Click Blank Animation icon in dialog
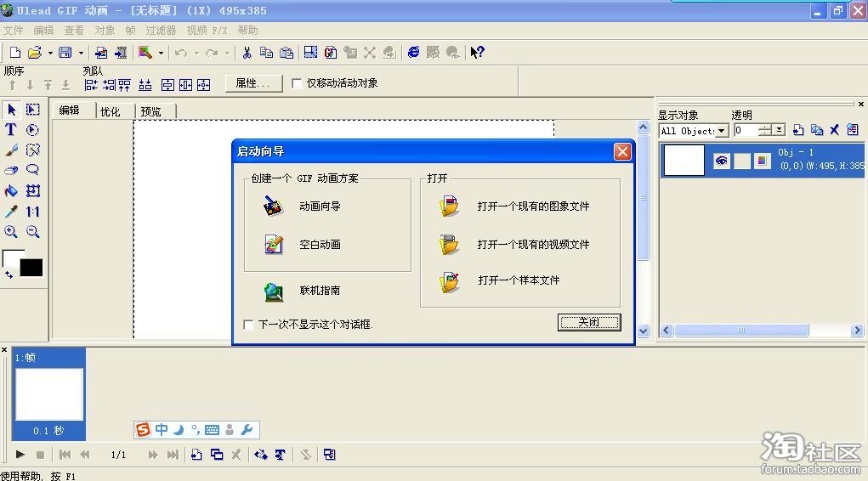Viewport: 868px width, 481px height. click(x=274, y=244)
